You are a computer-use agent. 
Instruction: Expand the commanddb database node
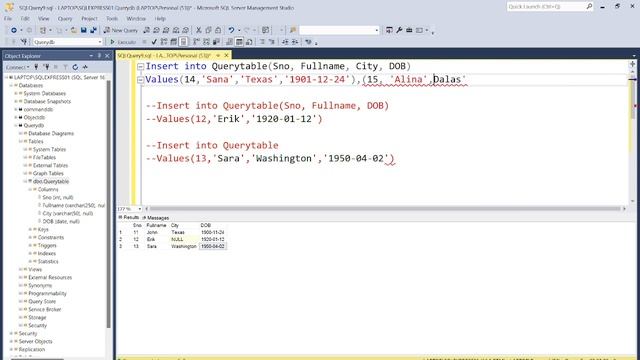(16, 109)
